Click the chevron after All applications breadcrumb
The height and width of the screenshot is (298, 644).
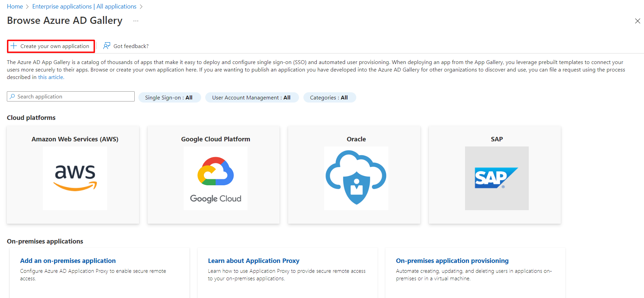click(141, 6)
